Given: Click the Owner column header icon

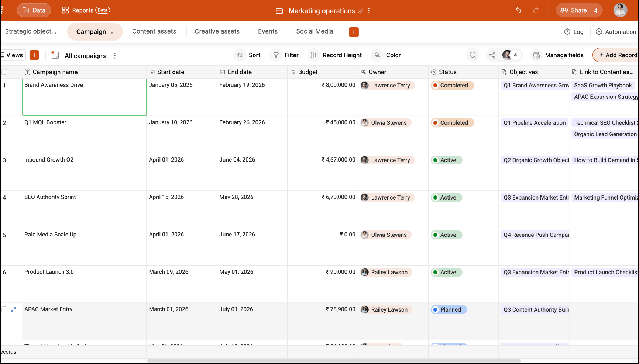Looking at the screenshot, I should 363,72.
